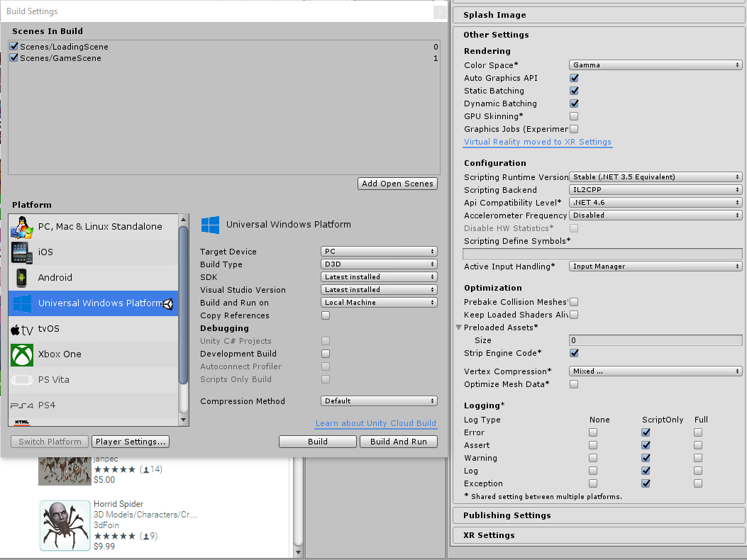Open Color Space dropdown
This screenshot has width=747, height=560.
655,65
